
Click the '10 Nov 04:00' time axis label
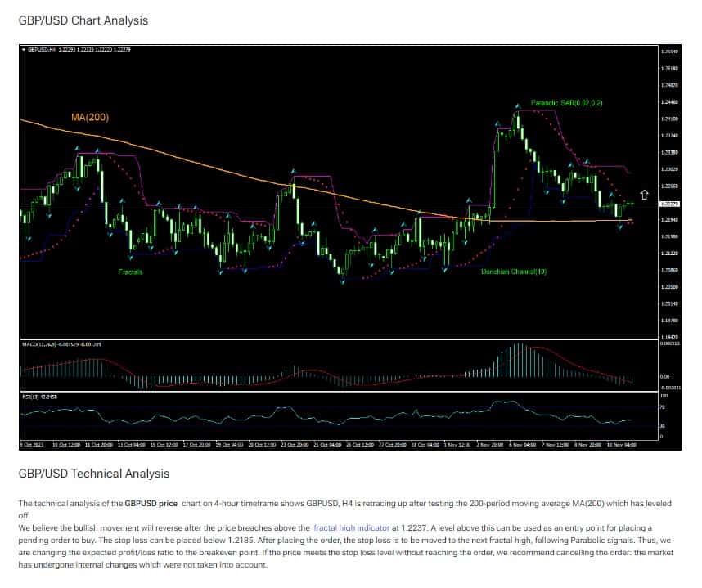point(621,445)
